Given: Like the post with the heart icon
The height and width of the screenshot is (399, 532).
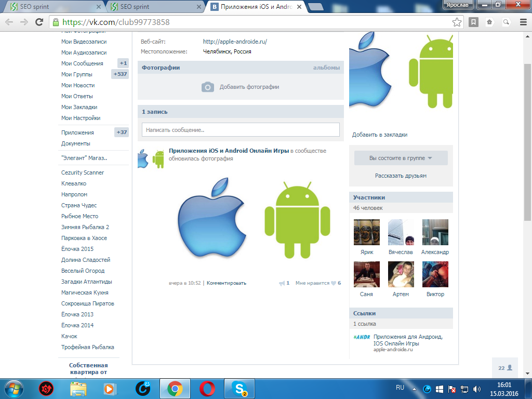Looking at the screenshot, I should point(333,283).
